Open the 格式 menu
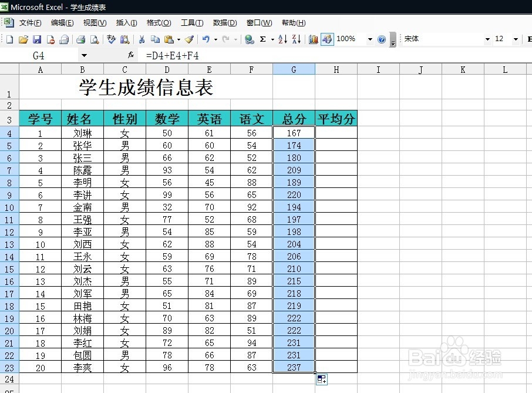This screenshot has width=532, height=393. tap(157, 23)
